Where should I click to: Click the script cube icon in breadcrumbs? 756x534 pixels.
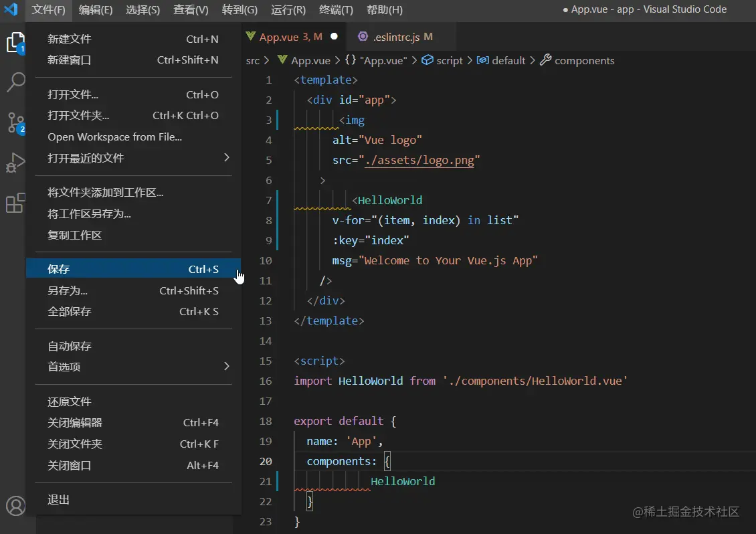428,60
